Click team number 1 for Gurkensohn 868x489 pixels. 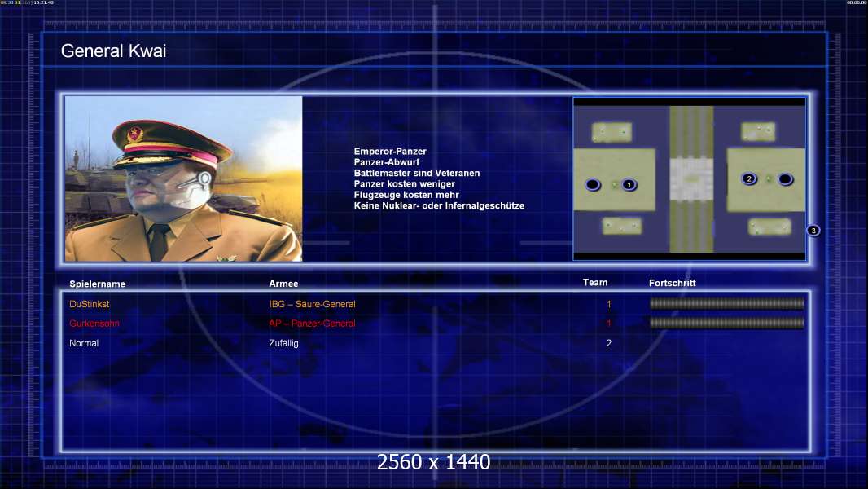609,324
